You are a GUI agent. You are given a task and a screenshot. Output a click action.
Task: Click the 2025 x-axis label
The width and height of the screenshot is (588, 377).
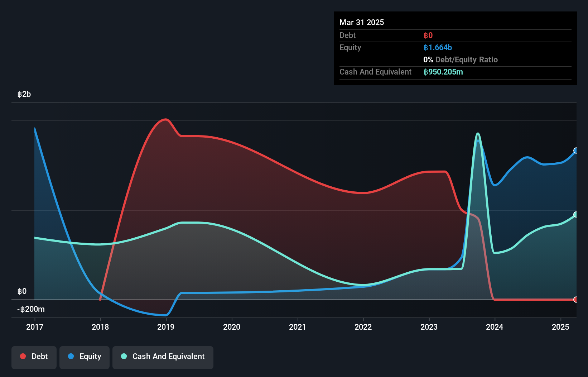point(560,327)
